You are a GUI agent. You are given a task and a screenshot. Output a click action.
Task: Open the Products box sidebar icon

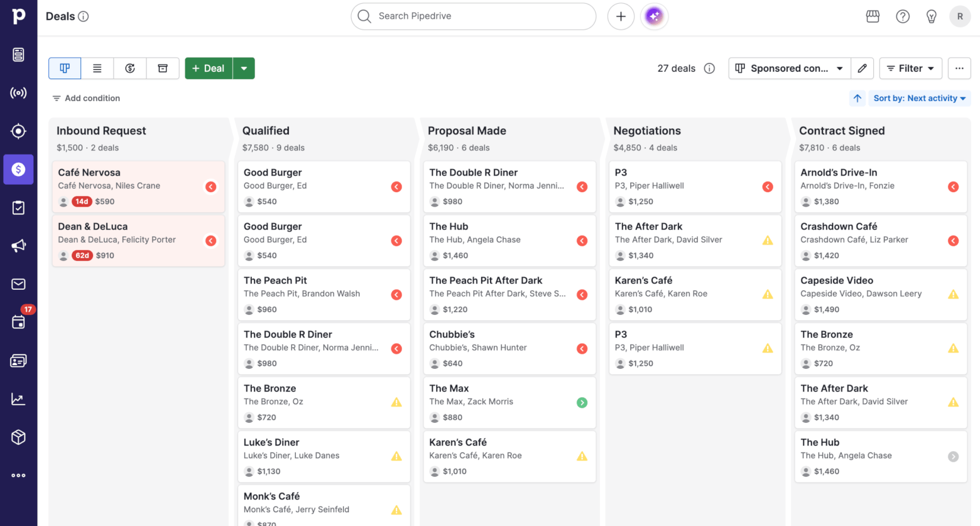pos(18,437)
